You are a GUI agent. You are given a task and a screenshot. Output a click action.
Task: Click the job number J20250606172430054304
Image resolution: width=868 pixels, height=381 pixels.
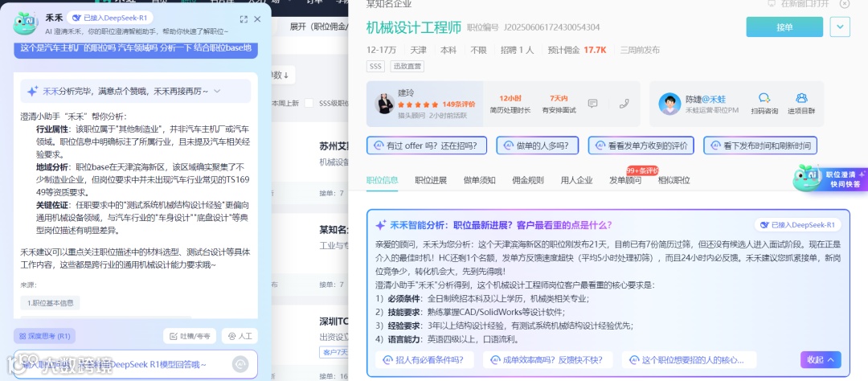point(552,27)
